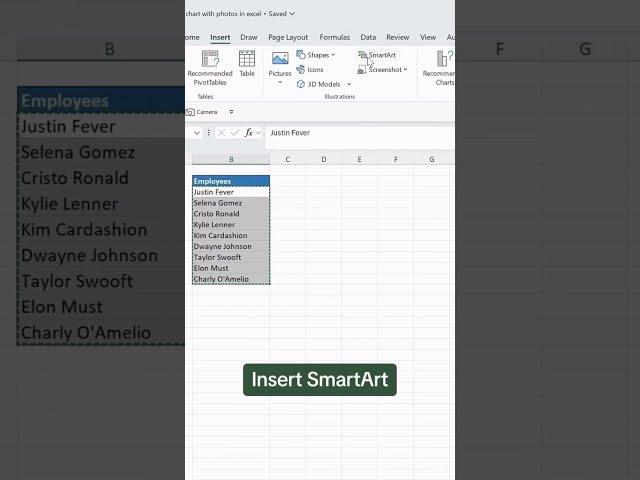This screenshot has height=480, width=640.
Task: Open the Icons gallery button
Action: click(x=310, y=70)
